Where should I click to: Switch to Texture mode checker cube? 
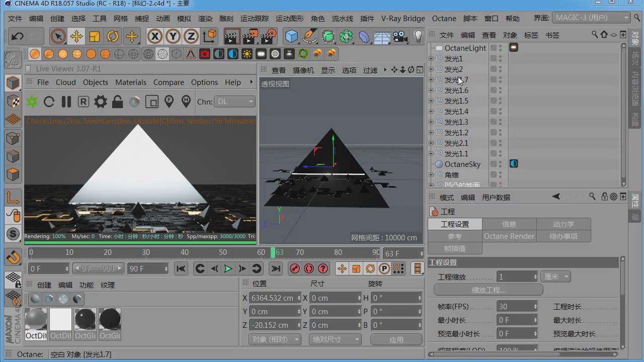pyautogui.click(x=13, y=101)
